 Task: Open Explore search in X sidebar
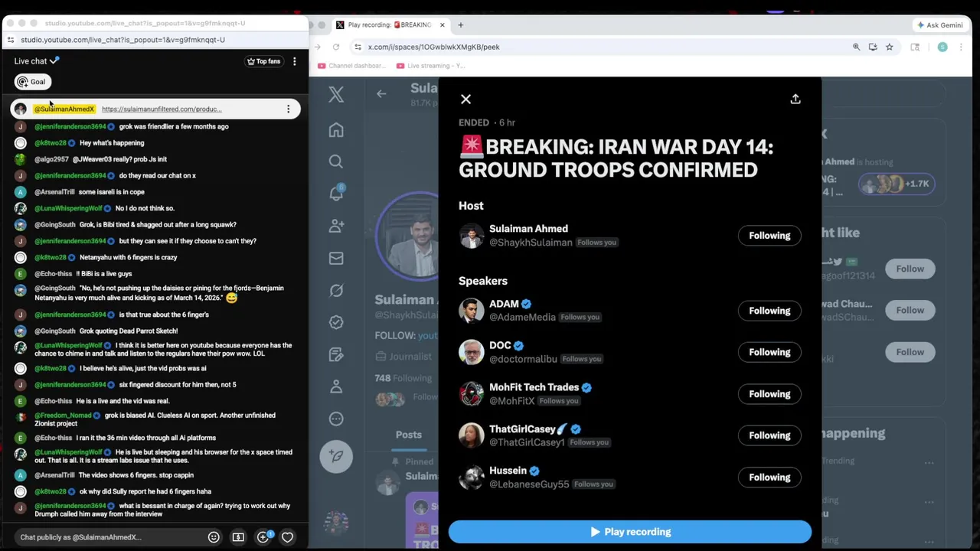[x=336, y=161]
